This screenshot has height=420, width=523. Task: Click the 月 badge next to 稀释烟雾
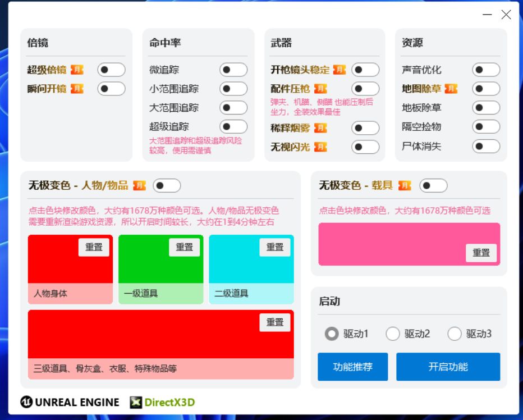point(320,128)
